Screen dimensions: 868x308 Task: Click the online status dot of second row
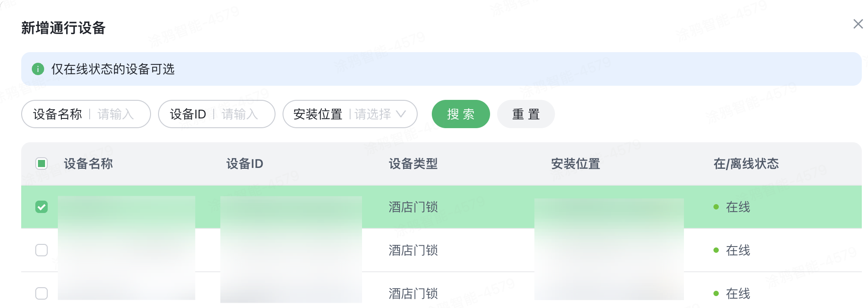pos(716,250)
